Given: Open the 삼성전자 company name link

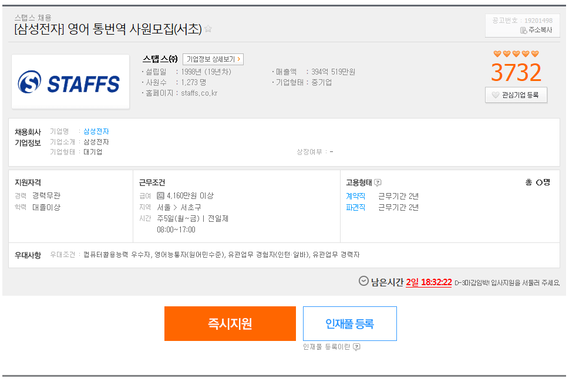Looking at the screenshot, I should [x=96, y=131].
